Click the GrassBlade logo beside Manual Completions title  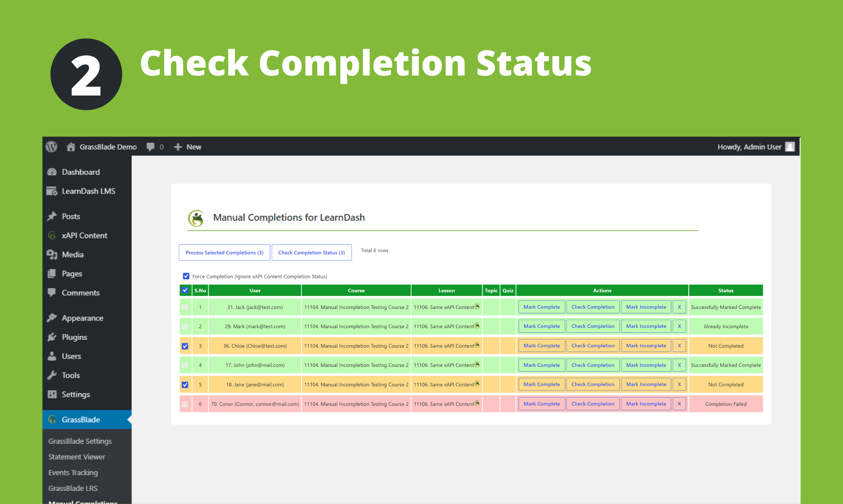click(x=196, y=218)
